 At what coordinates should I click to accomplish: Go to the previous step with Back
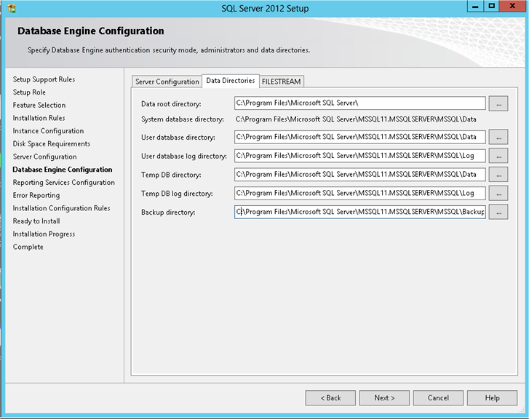coord(330,398)
